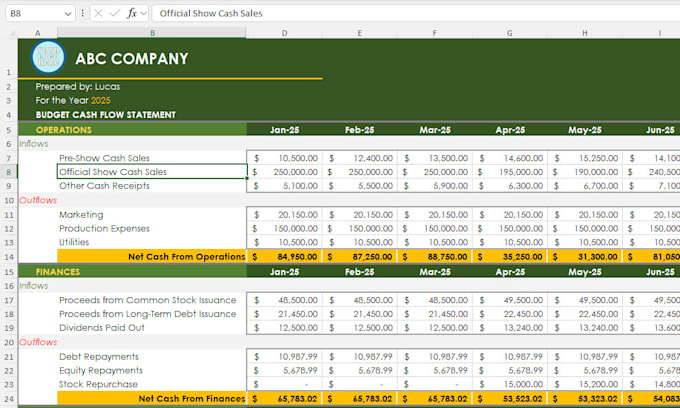680x408 pixels.
Task: Click 'Proceeds from Common Stock Issuance' label
Action: (148, 300)
